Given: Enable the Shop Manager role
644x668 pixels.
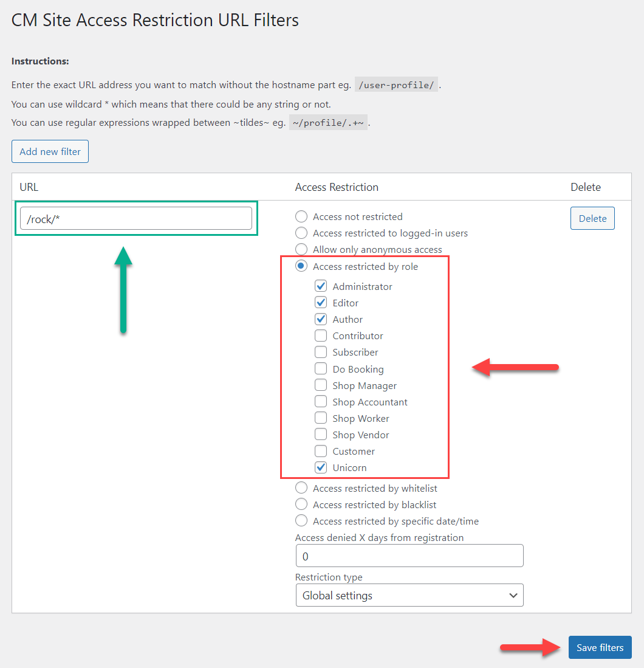Looking at the screenshot, I should [x=321, y=385].
